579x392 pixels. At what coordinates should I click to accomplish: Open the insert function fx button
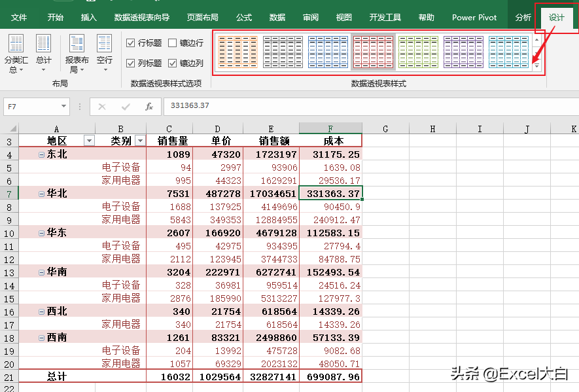[149, 107]
